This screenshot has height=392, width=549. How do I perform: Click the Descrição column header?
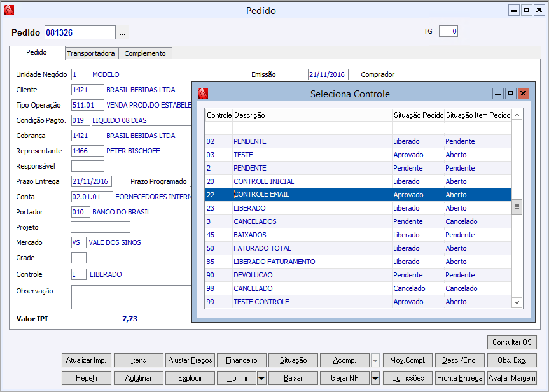(x=312, y=115)
